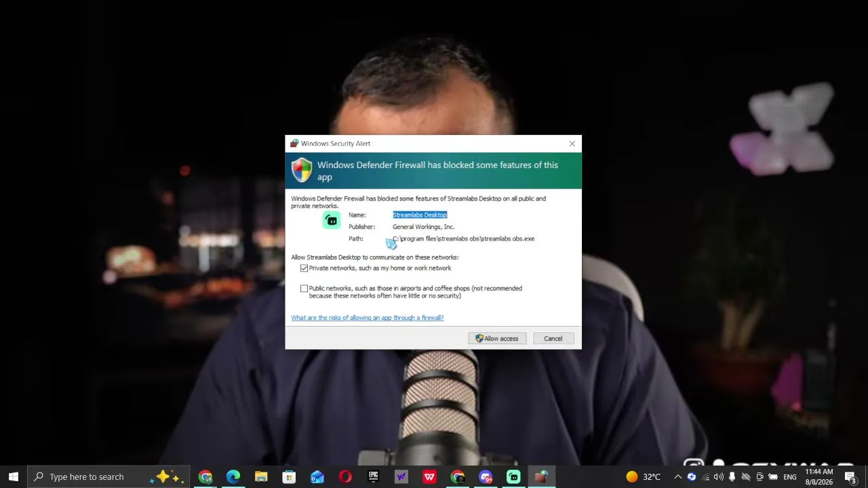This screenshot has width=868, height=488.
Task: Open the volume control in tray
Action: coord(719,476)
